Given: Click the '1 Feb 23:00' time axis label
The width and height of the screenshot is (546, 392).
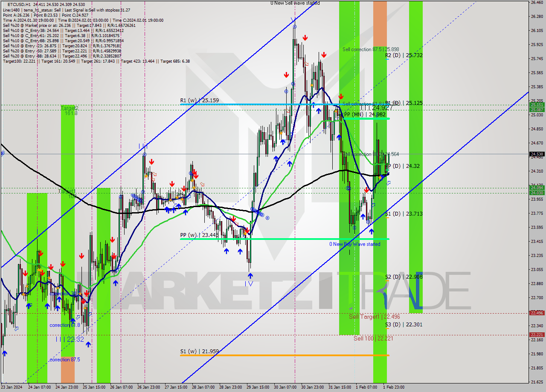Looking at the screenshot, I should tap(394, 387).
